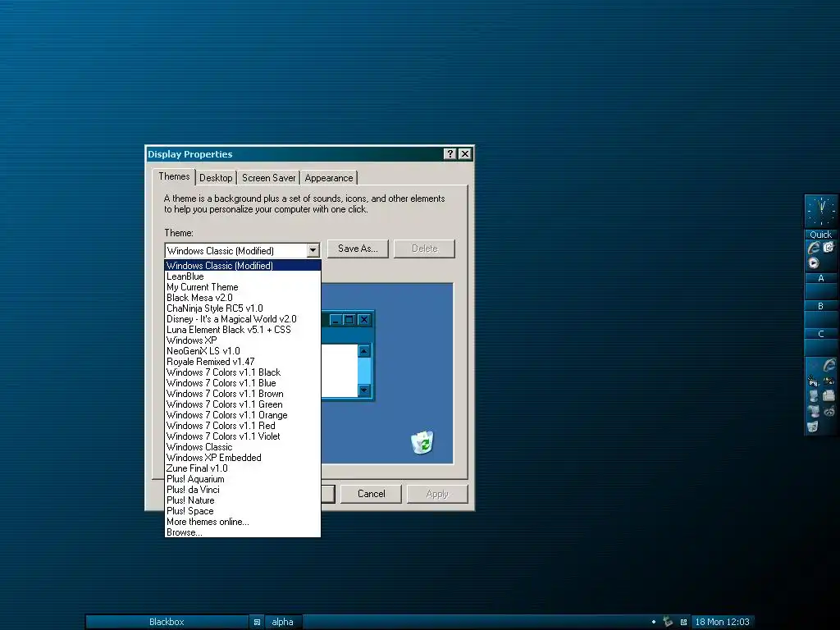Select ChaNinja Style RC5 v1.0
The height and width of the screenshot is (630, 840).
pos(243,308)
